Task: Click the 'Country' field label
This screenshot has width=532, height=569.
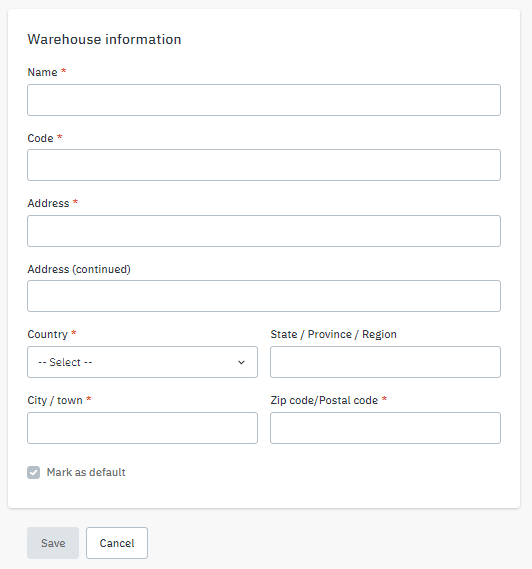Action: point(48,334)
